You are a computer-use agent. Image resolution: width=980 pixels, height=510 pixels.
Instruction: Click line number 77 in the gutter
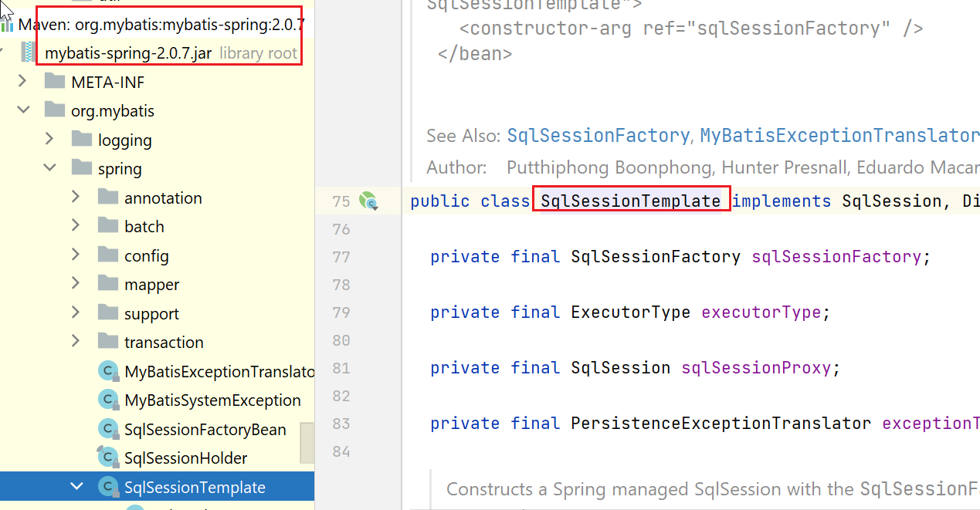tap(341, 257)
